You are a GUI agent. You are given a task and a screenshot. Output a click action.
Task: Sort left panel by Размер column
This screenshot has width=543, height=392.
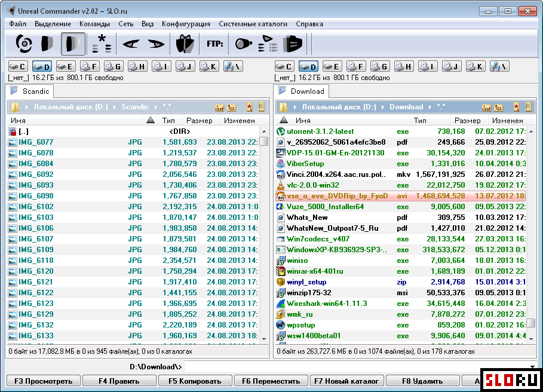tap(201, 121)
